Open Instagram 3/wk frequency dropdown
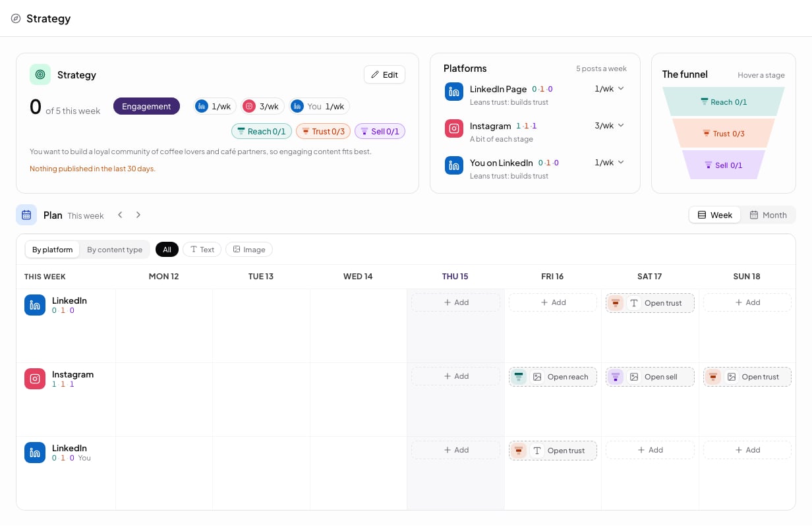The height and width of the screenshot is (527, 812). click(609, 125)
